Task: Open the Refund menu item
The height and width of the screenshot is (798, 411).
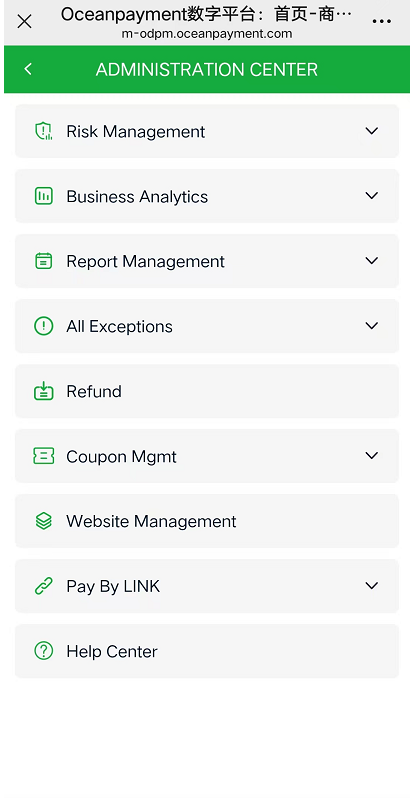Action: click(x=207, y=391)
